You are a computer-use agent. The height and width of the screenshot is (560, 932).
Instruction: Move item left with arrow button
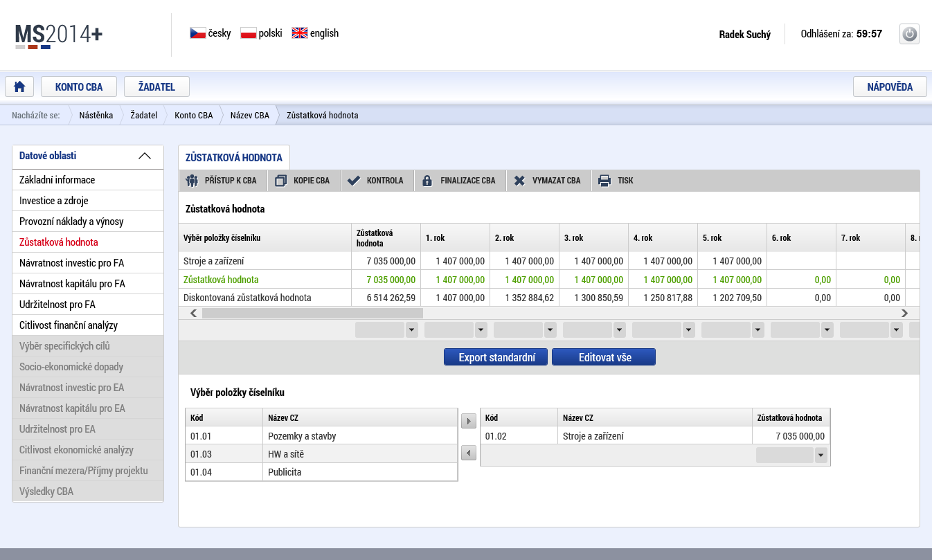click(469, 453)
